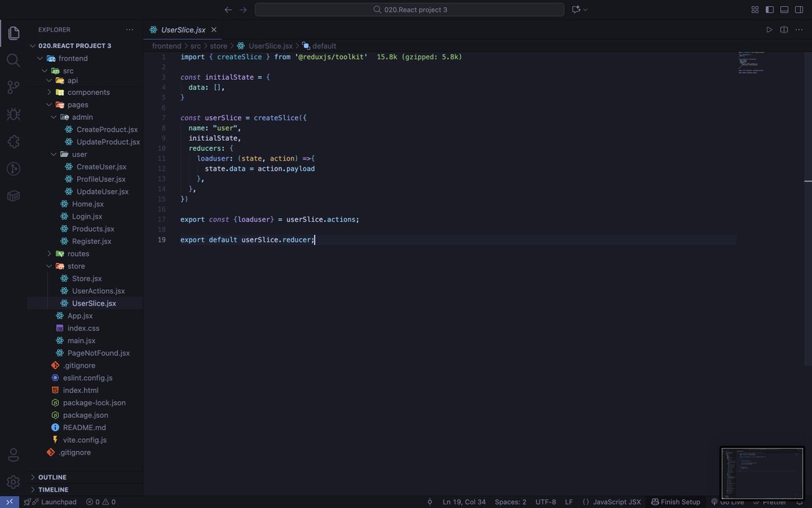Viewport: 812px width, 508px height.
Task: Expand the routes folder
Action: click(49, 253)
